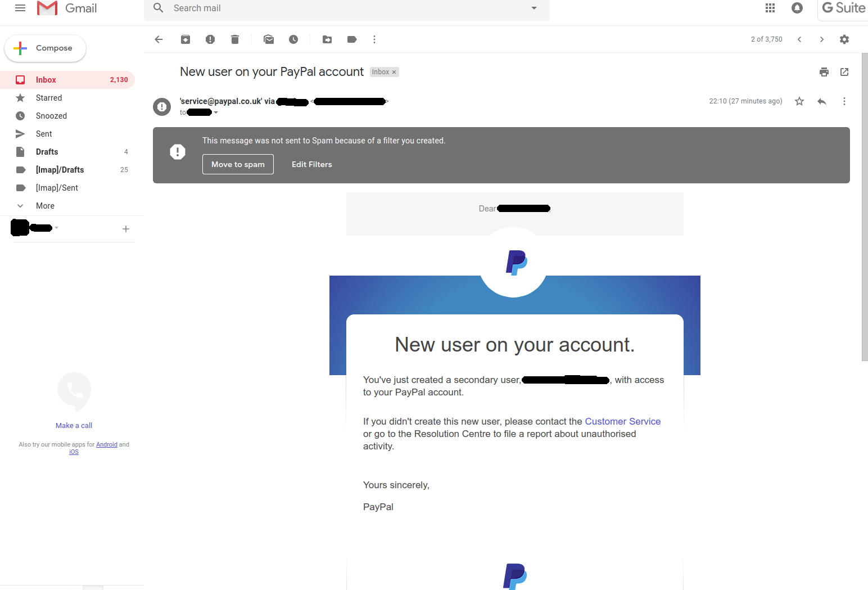
Task: Click the 2 of 3,750 counter
Action: pos(767,39)
